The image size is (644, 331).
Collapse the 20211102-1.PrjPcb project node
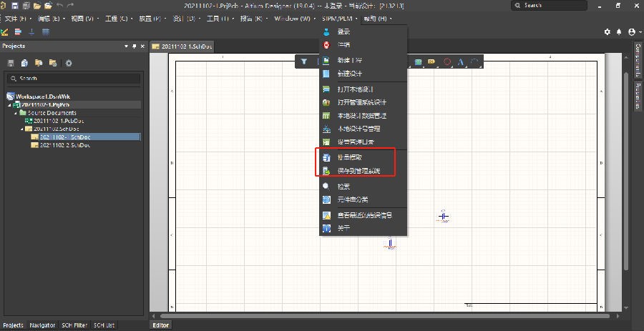tap(10, 104)
